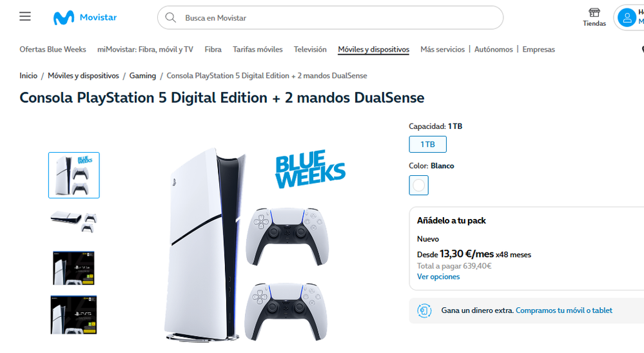Select the first console and controllers thumbnail
This screenshot has height=353, width=644.
[74, 175]
